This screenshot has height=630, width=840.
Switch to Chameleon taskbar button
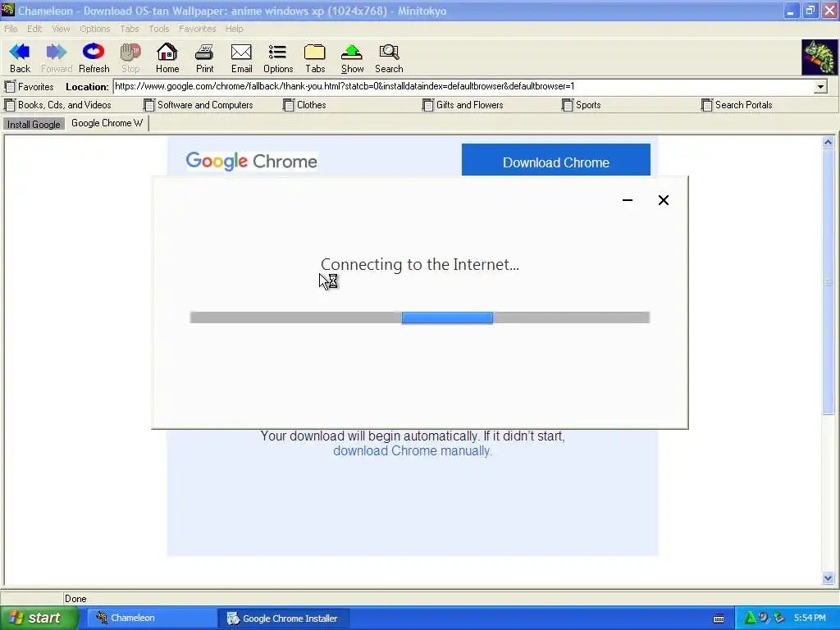tap(150, 619)
